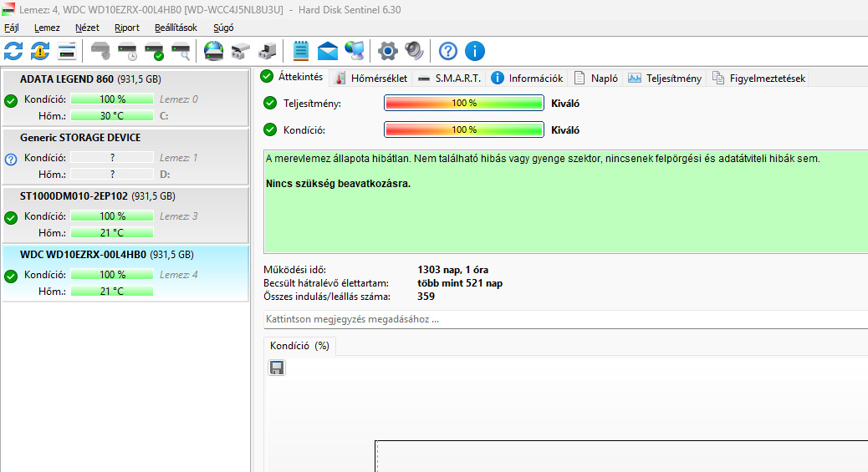Click the Teljesítmény 100 % gradient bar
This screenshot has height=472, width=868.
pyautogui.click(x=464, y=103)
